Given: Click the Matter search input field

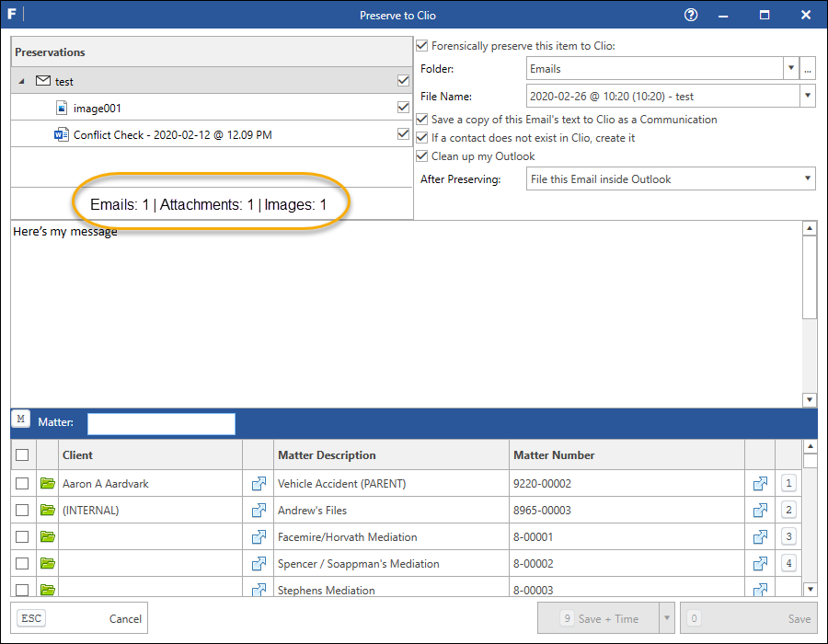Looking at the screenshot, I should tap(161, 423).
